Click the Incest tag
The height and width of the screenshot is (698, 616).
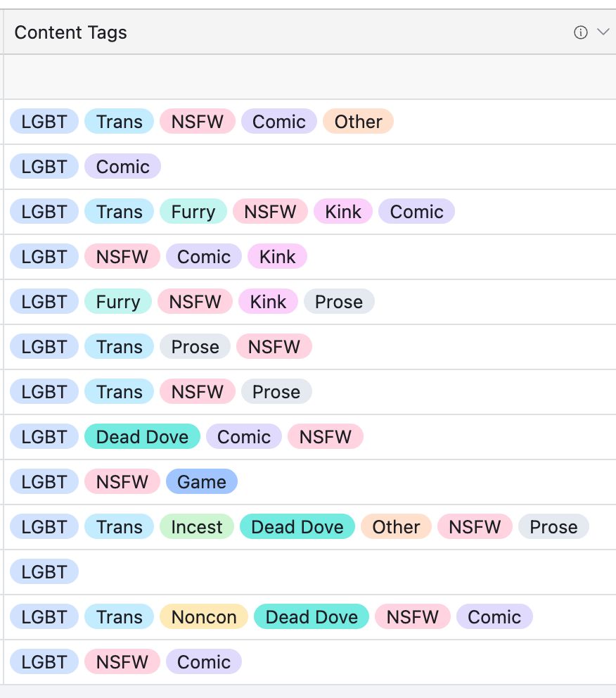tap(197, 527)
